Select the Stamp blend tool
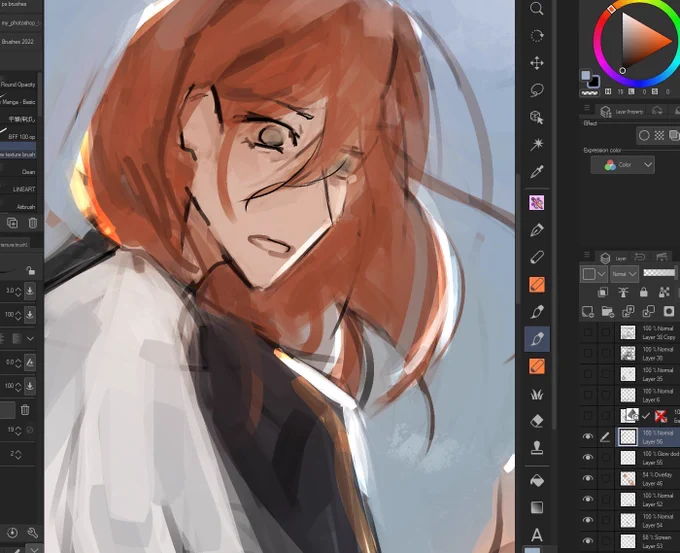This screenshot has width=680, height=553. coord(537,448)
